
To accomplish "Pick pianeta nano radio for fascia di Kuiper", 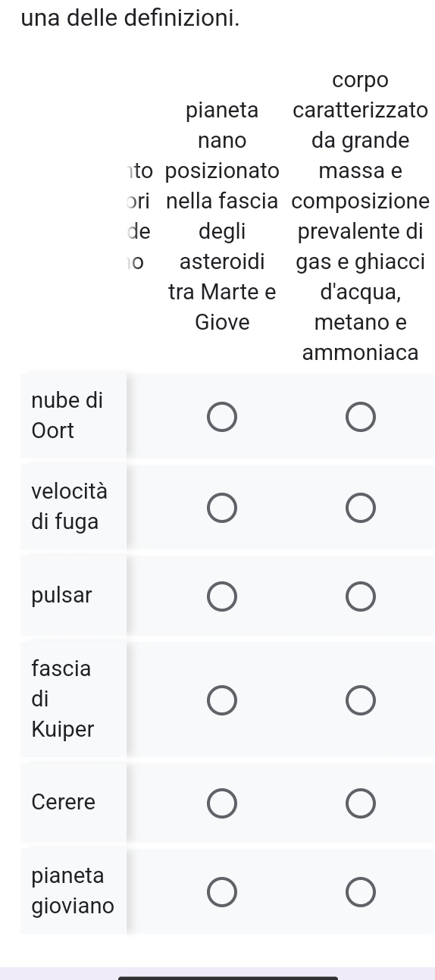I will (x=222, y=700).
